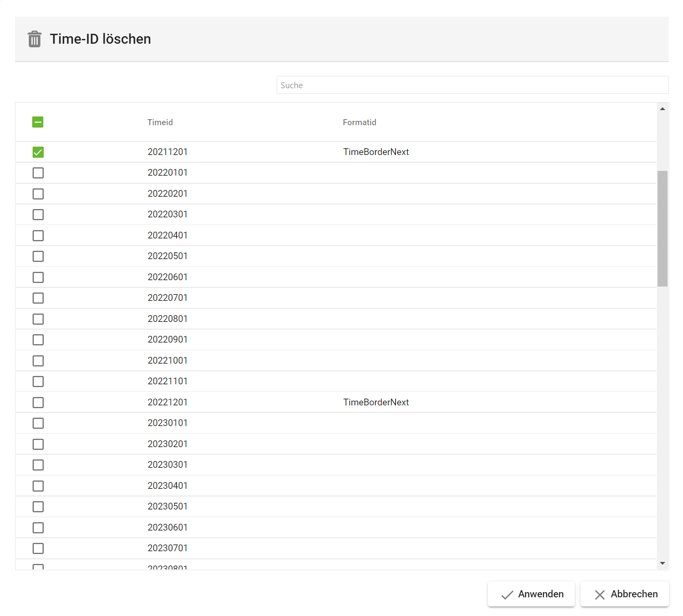Tick the 20230701 row checkbox

tap(38, 548)
